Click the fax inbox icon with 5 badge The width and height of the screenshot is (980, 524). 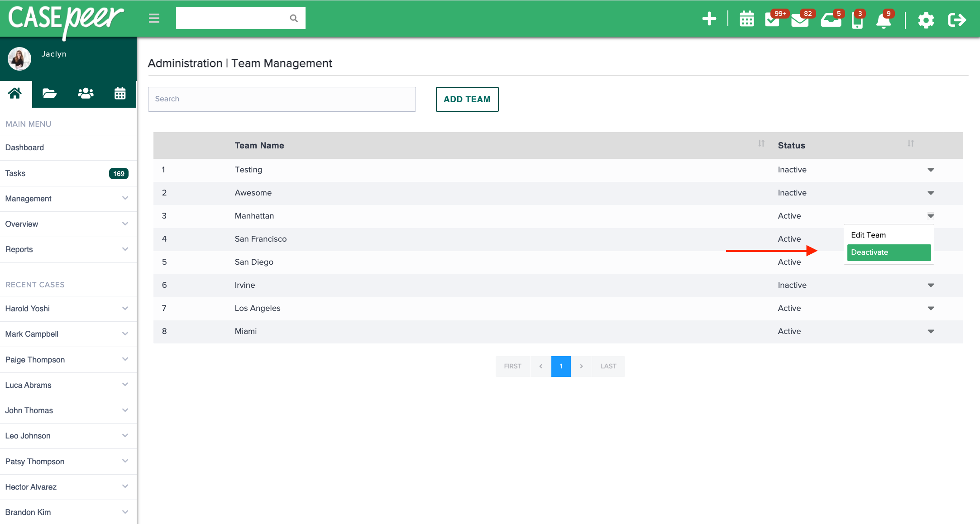pyautogui.click(x=831, y=21)
